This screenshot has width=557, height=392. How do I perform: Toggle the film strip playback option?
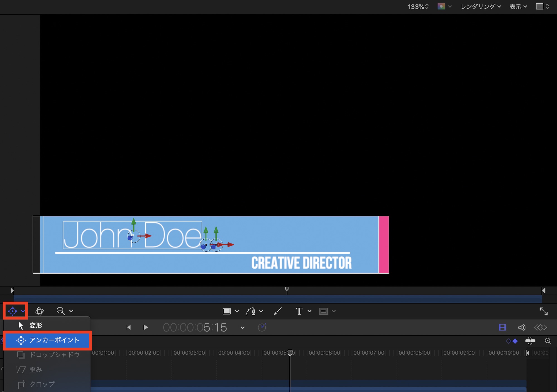[502, 327]
